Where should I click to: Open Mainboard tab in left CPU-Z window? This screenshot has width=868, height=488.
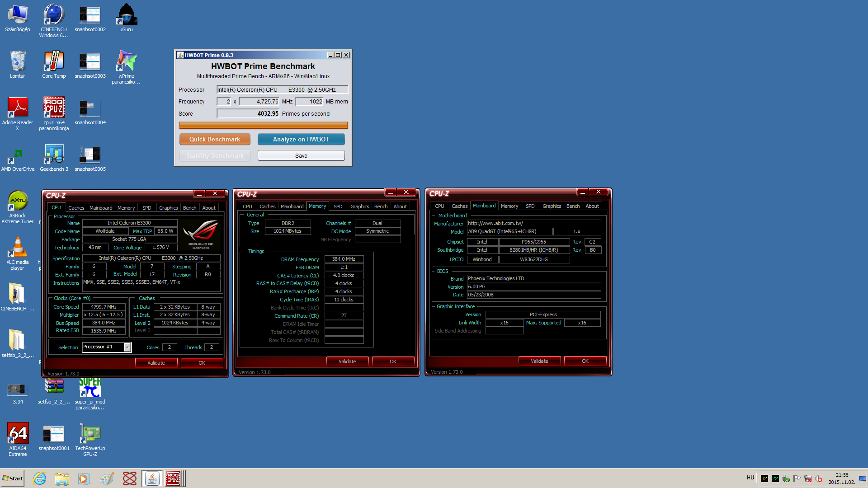pyautogui.click(x=101, y=208)
